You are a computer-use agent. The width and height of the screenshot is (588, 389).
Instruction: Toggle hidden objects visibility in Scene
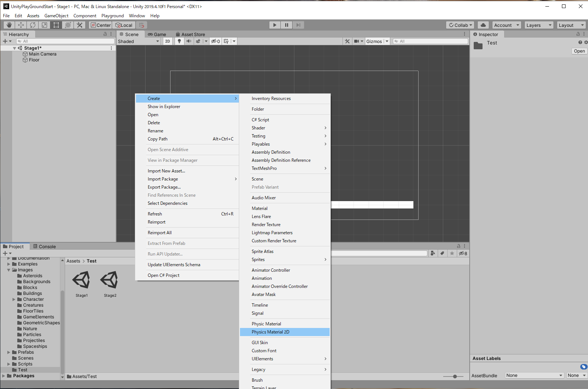tap(215, 41)
